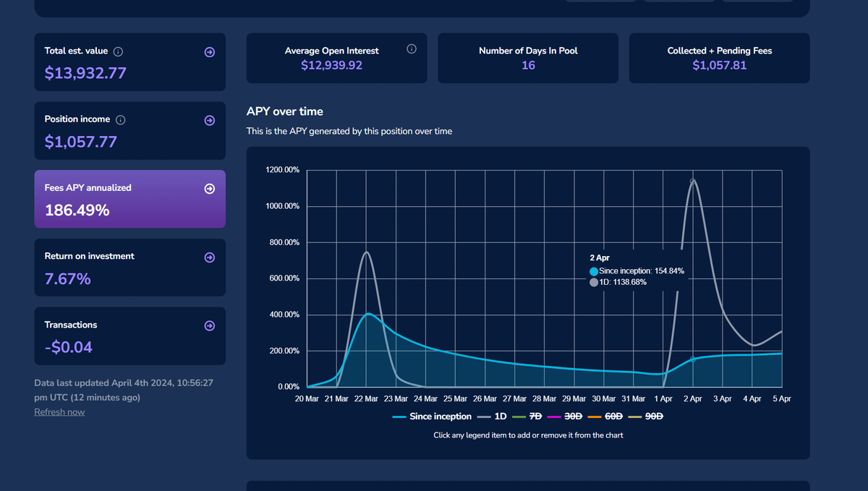Open the Collected + Pending Fees card
Viewport: 868px width, 491px height.
(x=719, y=58)
